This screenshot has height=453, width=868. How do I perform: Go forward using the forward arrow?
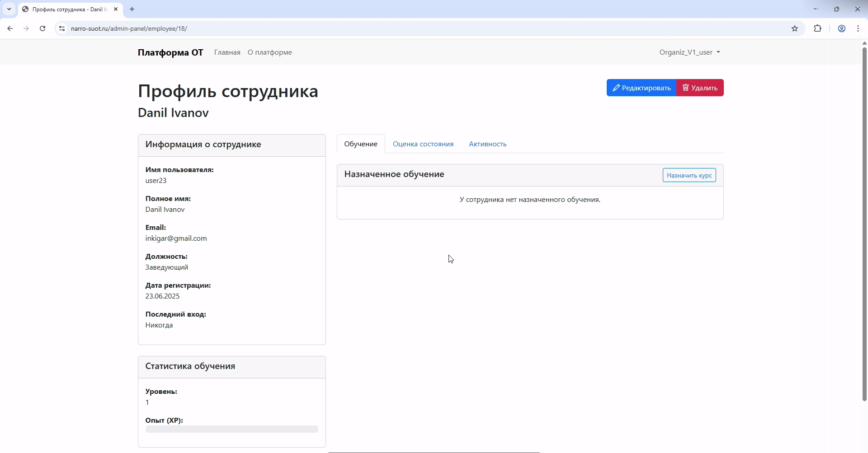(x=26, y=28)
